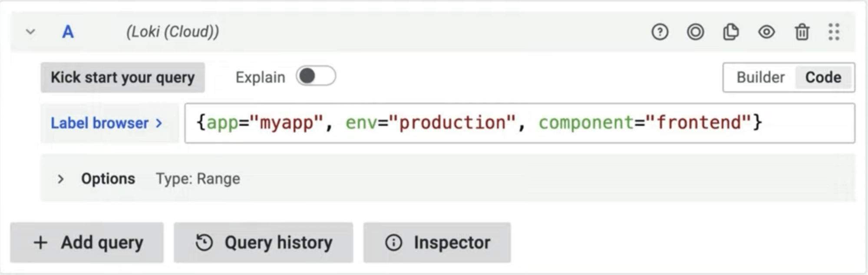Image resolution: width=868 pixels, height=275 pixels.
Task: Duplicate query A using the copy icon
Action: click(x=730, y=32)
